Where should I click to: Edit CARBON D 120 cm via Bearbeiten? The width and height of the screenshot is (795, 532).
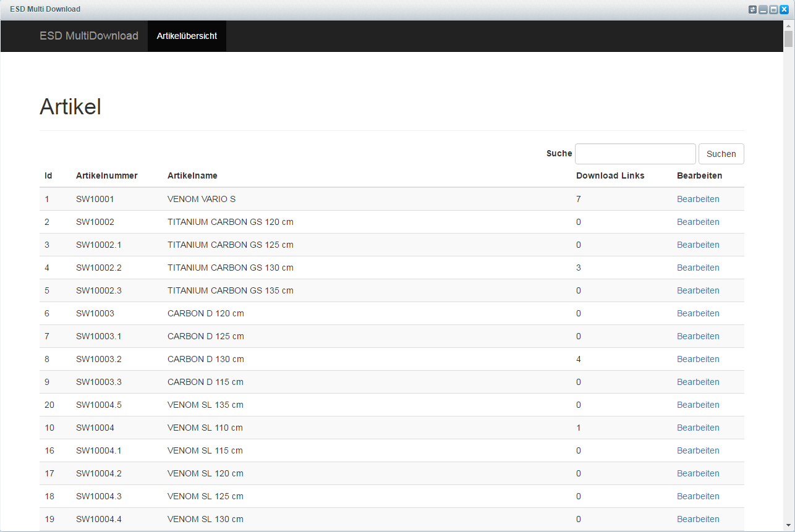[x=698, y=313]
